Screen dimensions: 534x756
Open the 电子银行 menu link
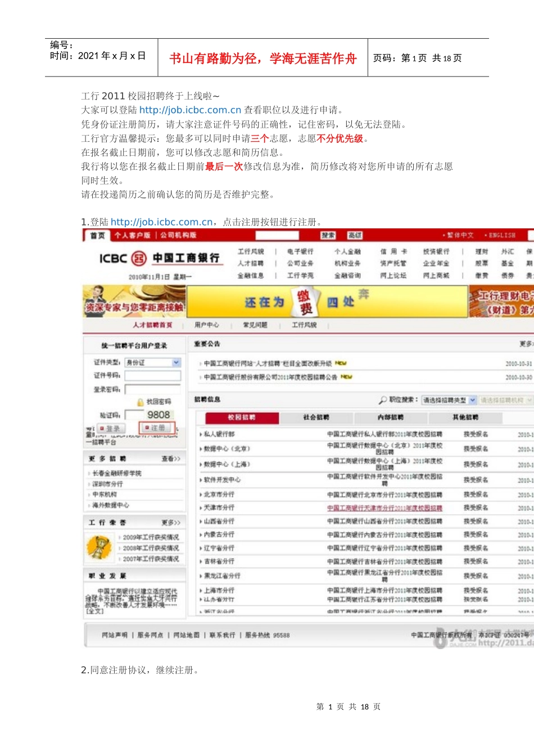click(x=300, y=251)
